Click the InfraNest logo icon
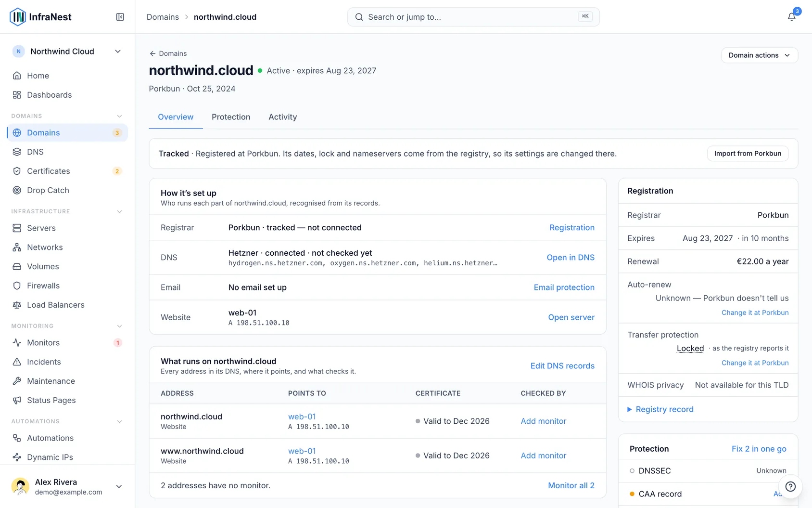 (x=18, y=17)
